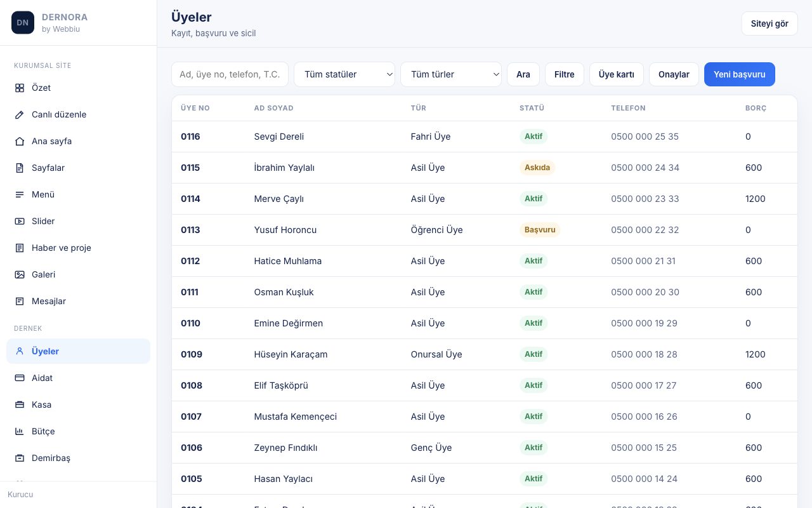Start a Yeni başvuru

740,74
